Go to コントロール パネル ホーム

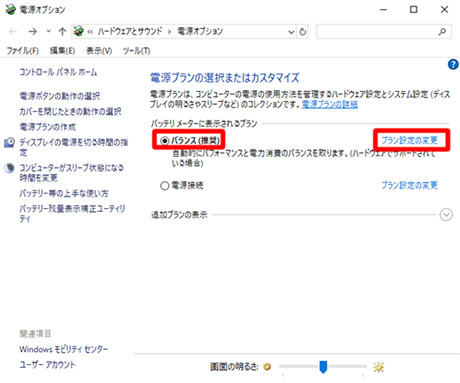(58, 72)
